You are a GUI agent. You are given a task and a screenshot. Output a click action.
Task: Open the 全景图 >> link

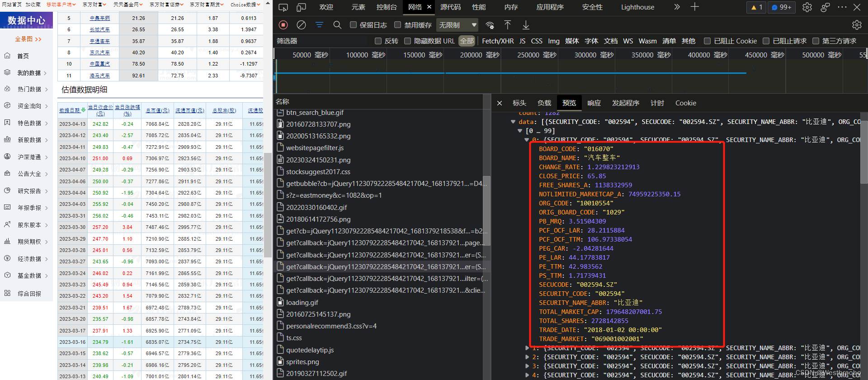[28, 39]
